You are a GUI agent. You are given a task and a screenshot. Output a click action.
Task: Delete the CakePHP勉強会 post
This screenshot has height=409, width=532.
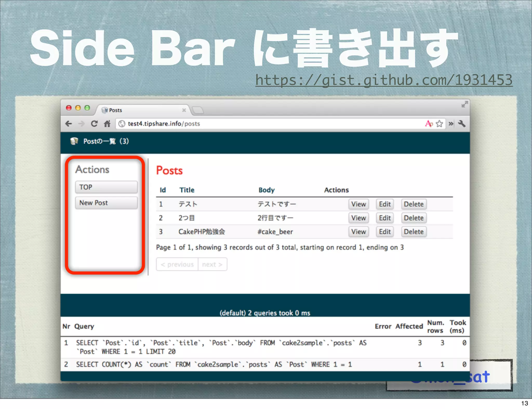click(414, 231)
